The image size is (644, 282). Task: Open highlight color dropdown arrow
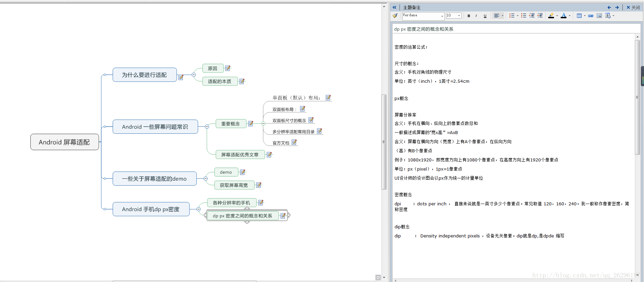(557, 16)
